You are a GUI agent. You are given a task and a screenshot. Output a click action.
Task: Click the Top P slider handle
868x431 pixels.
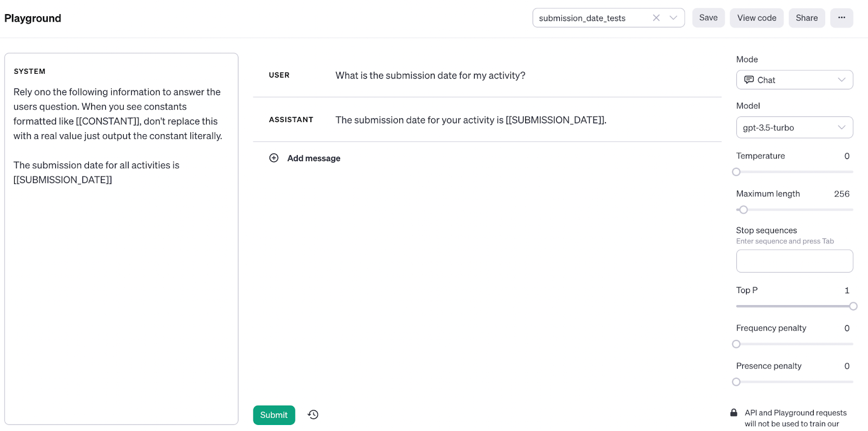click(853, 306)
